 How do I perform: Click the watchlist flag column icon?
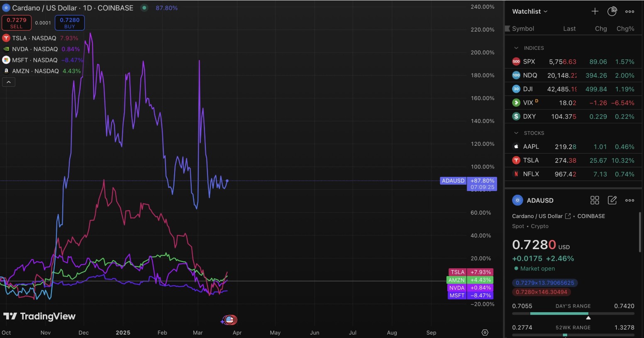[x=507, y=29]
